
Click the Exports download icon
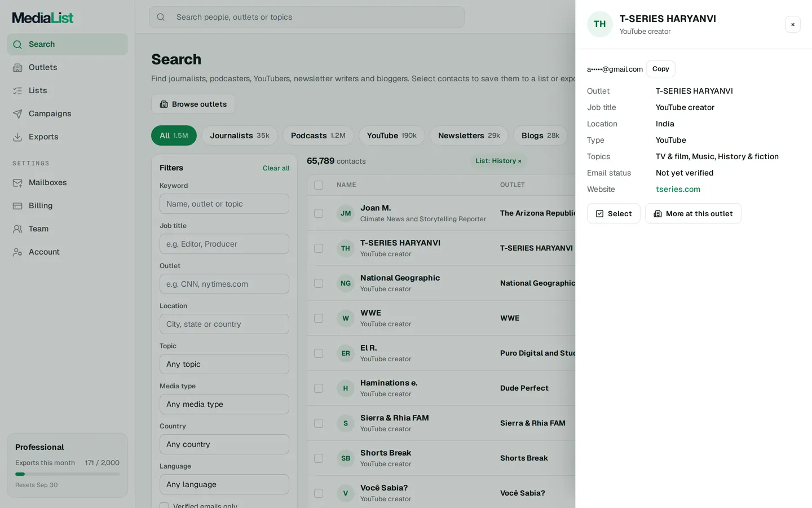[x=17, y=137]
